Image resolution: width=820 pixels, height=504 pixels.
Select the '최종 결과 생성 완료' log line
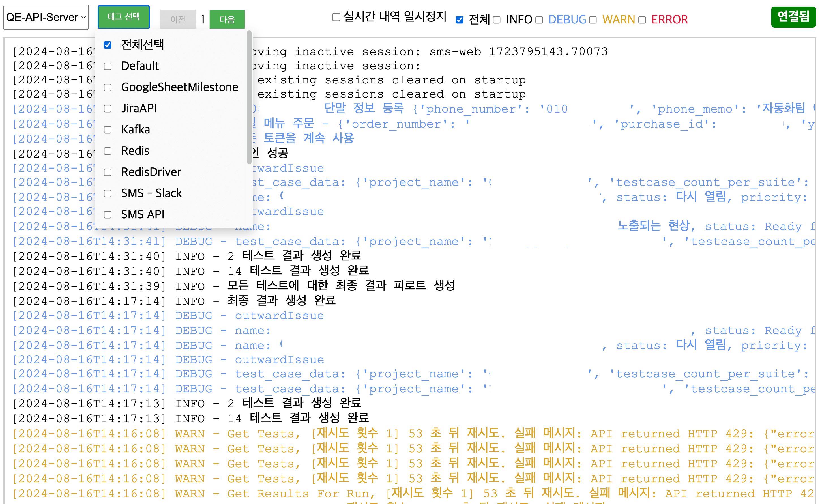(174, 301)
